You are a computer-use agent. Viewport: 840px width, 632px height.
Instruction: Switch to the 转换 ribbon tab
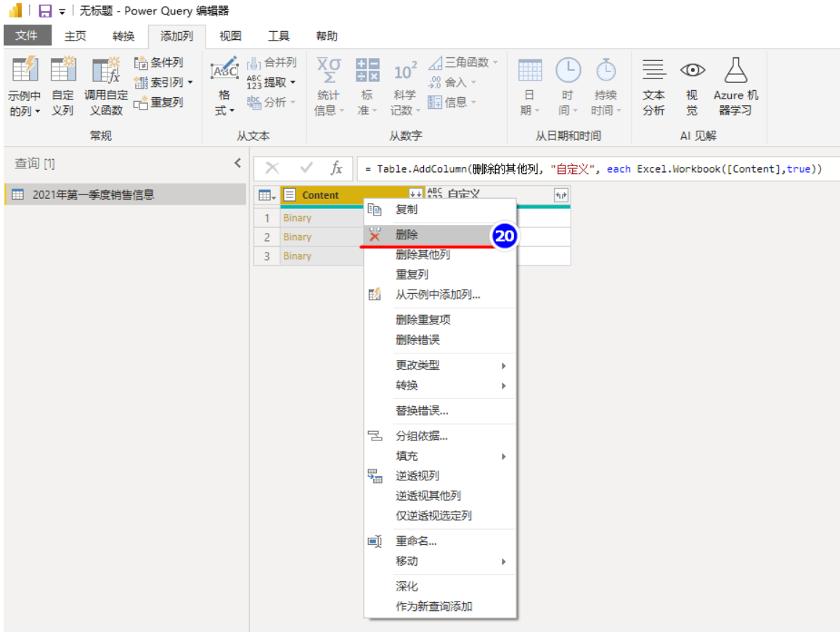point(123,36)
